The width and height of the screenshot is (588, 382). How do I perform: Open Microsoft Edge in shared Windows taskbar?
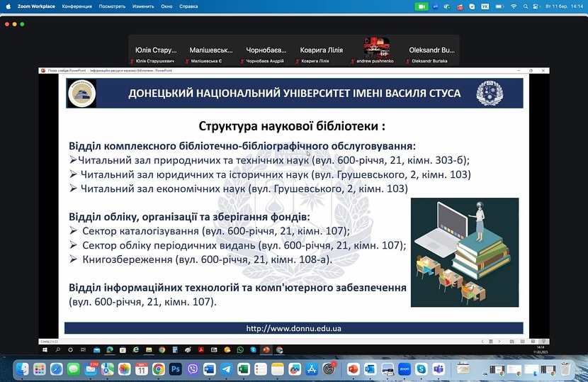click(110, 349)
